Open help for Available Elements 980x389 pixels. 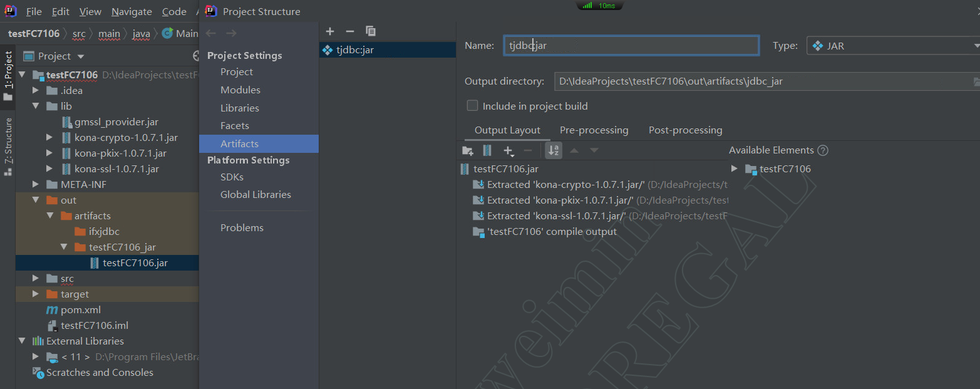click(823, 150)
